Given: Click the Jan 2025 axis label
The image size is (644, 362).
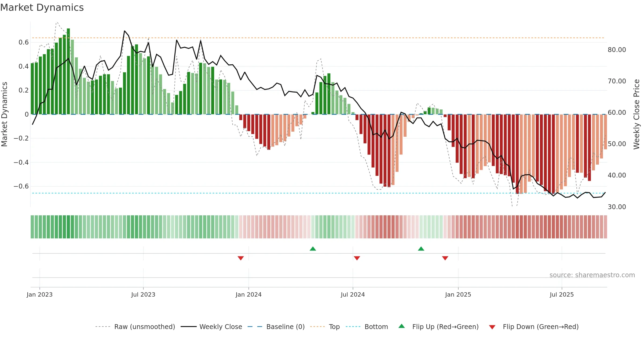Looking at the screenshot, I should click(x=458, y=294).
